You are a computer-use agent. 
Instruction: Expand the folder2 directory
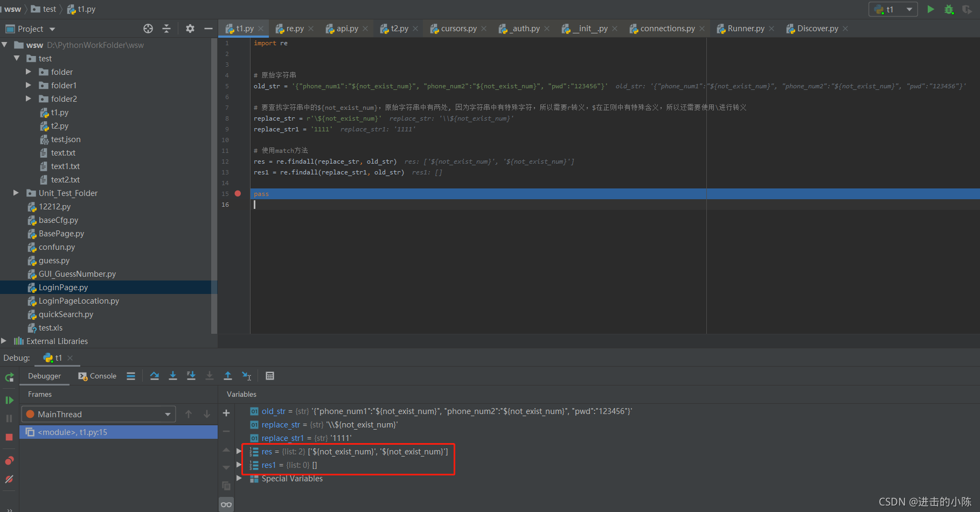[x=29, y=99]
